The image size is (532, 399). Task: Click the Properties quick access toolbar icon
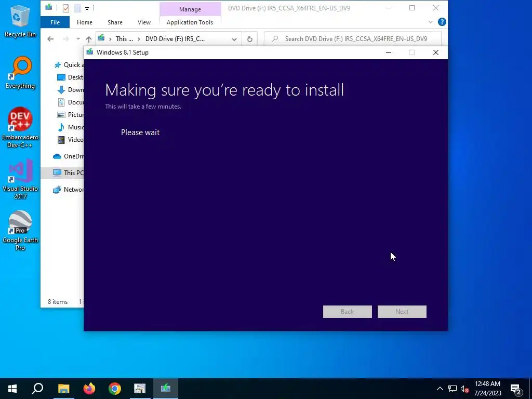click(x=66, y=8)
